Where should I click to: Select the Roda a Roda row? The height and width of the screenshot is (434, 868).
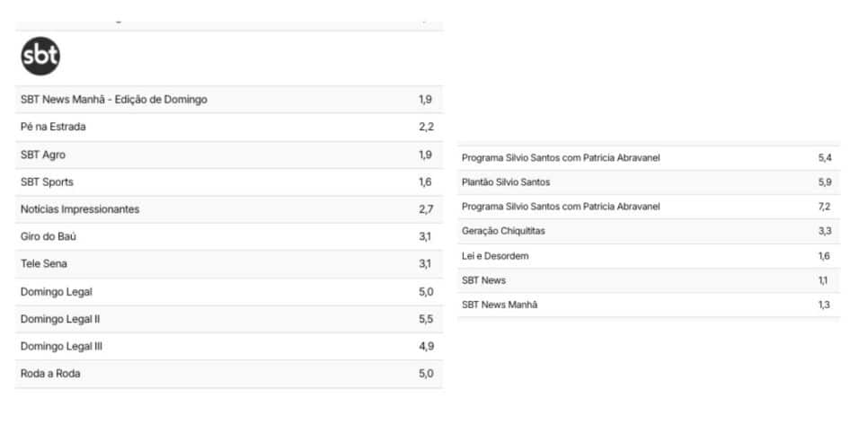(x=229, y=374)
